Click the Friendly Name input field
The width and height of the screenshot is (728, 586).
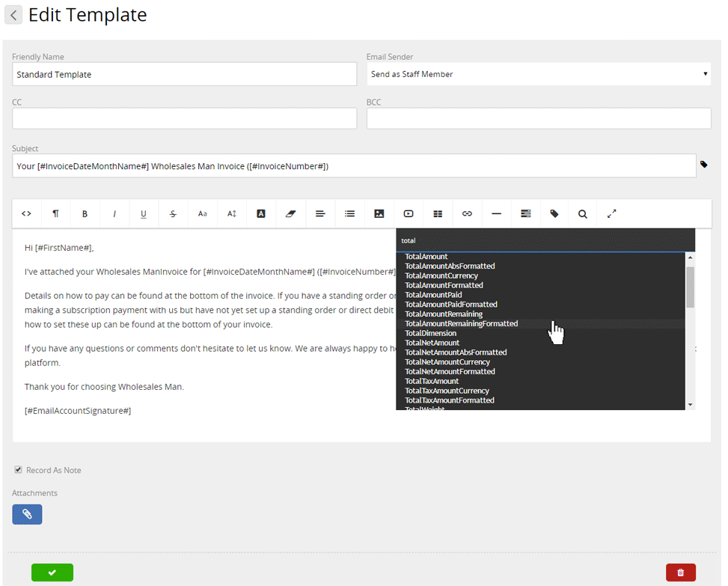tap(184, 74)
